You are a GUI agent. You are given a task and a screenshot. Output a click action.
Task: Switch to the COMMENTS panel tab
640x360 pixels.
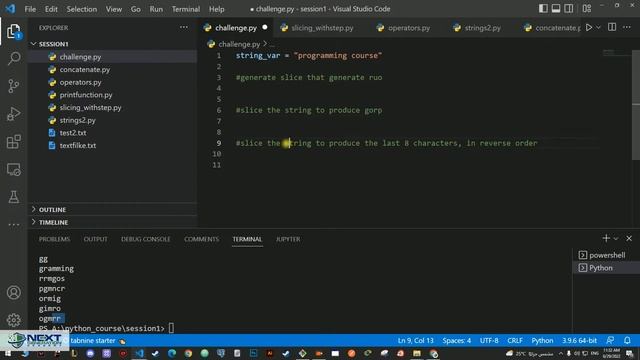[201, 239]
